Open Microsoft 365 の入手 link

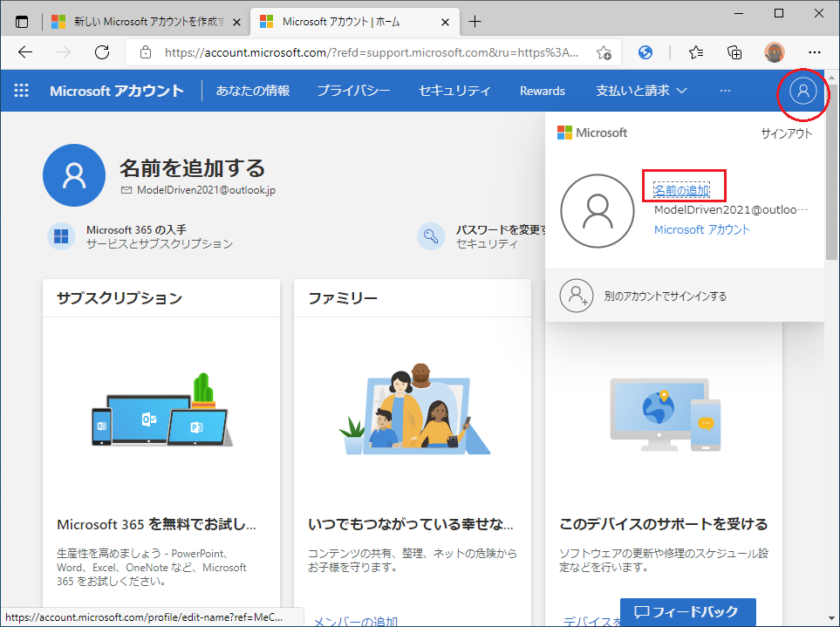tap(136, 229)
